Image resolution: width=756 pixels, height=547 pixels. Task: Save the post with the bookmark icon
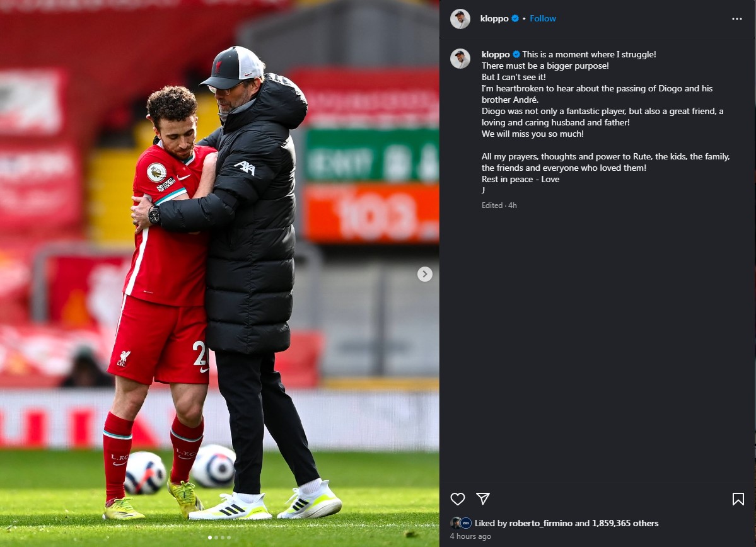point(738,499)
